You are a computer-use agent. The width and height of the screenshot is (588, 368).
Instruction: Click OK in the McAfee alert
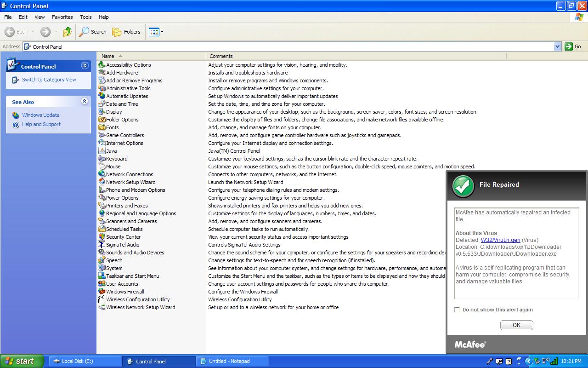tap(517, 325)
